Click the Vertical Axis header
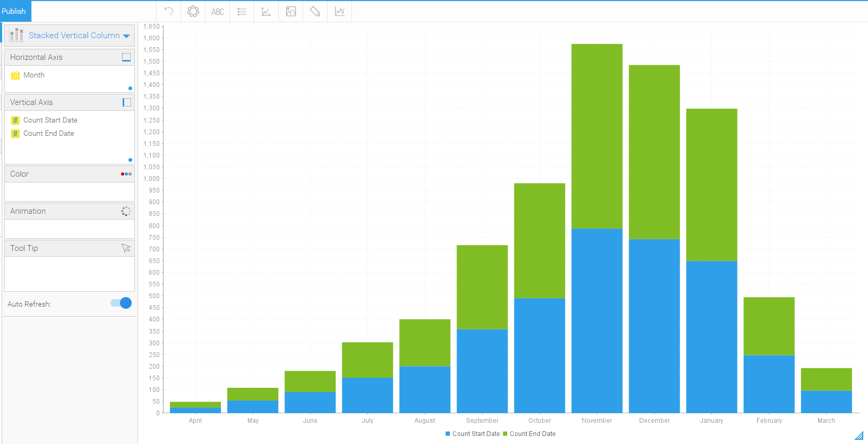The height and width of the screenshot is (444, 868). pos(70,102)
